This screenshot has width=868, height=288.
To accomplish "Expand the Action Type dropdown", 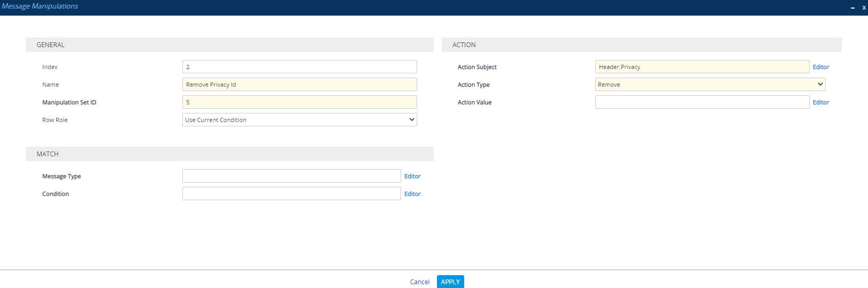I will [710, 85].
